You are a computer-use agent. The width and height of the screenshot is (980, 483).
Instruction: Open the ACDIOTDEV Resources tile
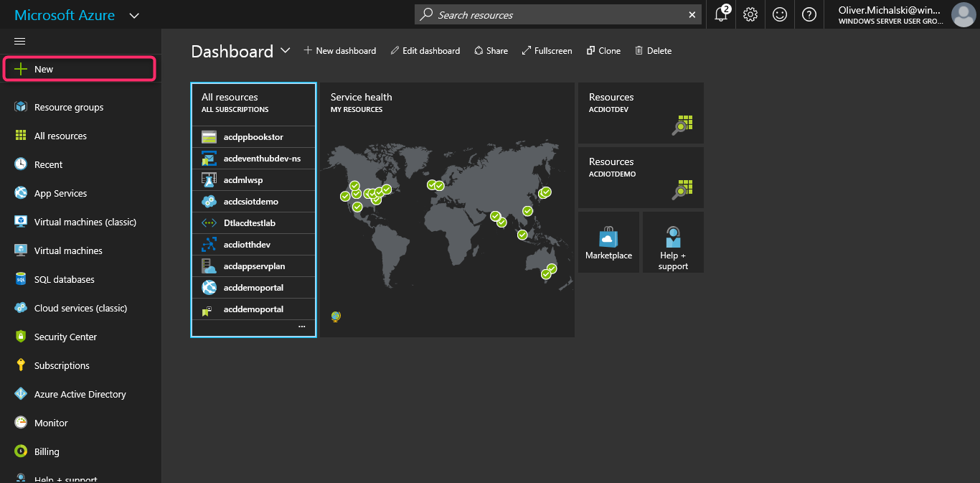point(641,113)
